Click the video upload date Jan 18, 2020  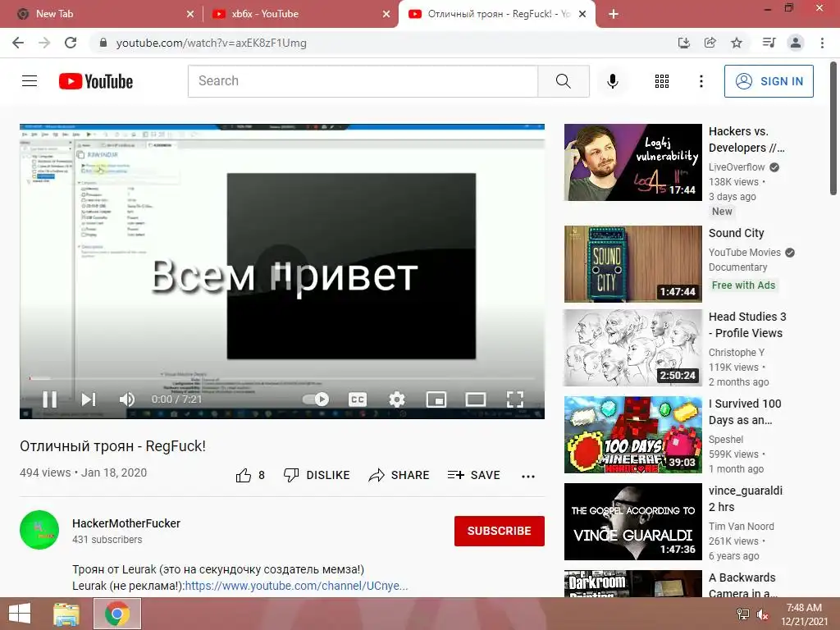pyautogui.click(x=113, y=473)
